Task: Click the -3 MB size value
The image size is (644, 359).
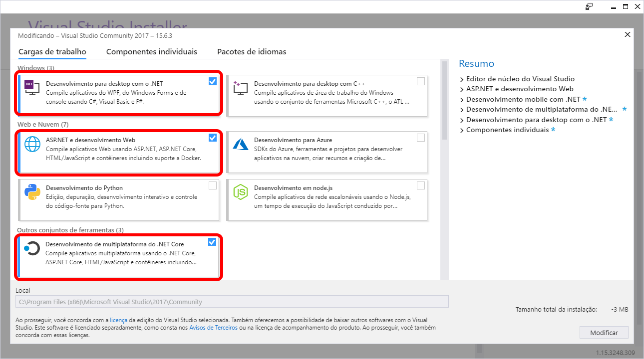Action: (620, 310)
